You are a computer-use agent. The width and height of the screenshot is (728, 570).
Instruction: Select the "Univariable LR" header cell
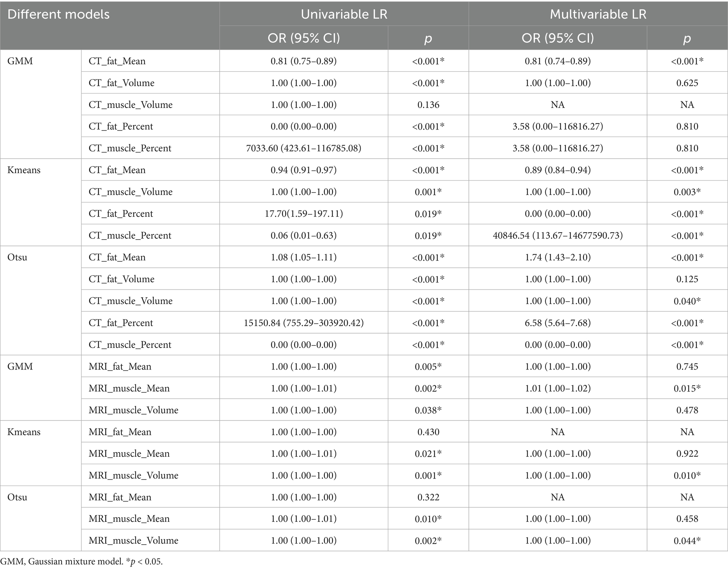344,14
